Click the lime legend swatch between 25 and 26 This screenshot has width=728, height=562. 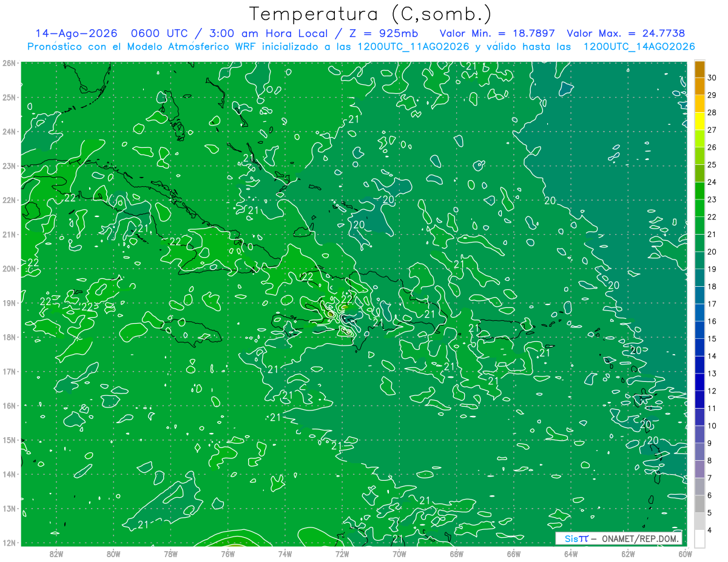point(699,156)
